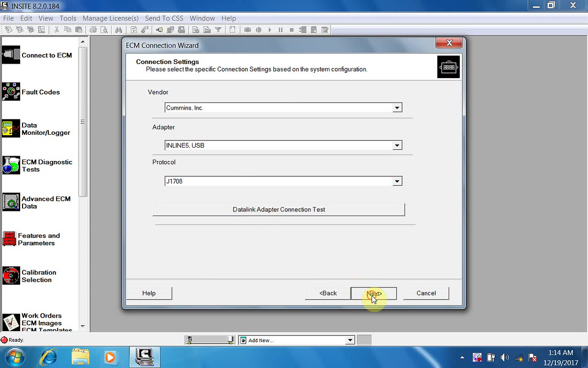Click Next in the connection wizard

click(x=373, y=293)
